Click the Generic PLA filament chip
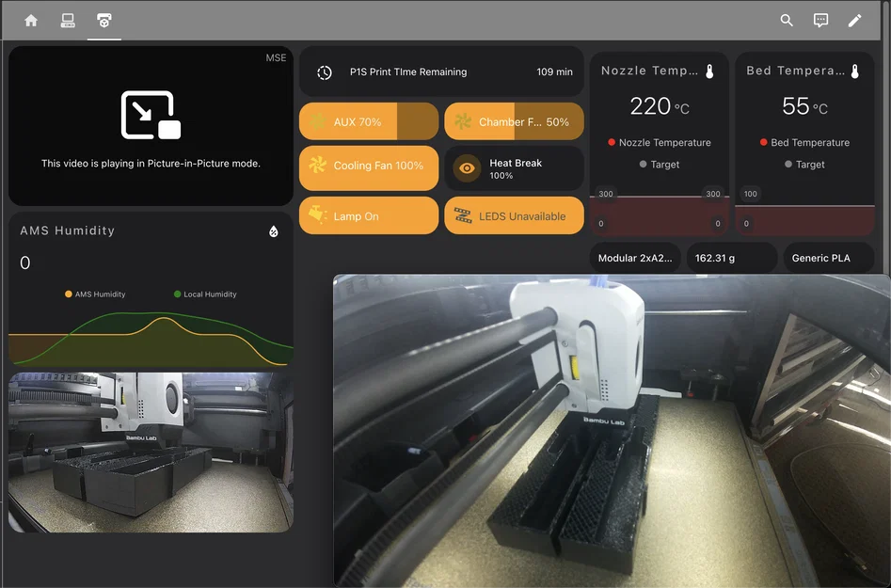Image resolution: width=891 pixels, height=588 pixels. 829,258
